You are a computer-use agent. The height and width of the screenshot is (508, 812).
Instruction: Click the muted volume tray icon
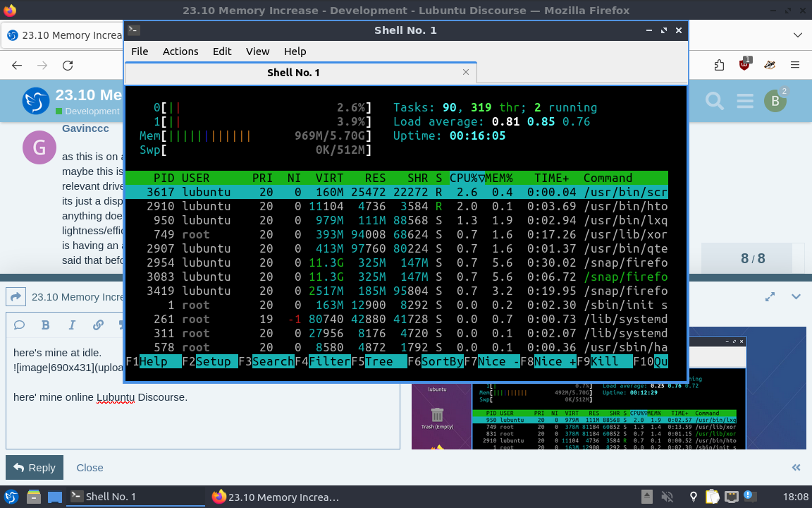668,497
